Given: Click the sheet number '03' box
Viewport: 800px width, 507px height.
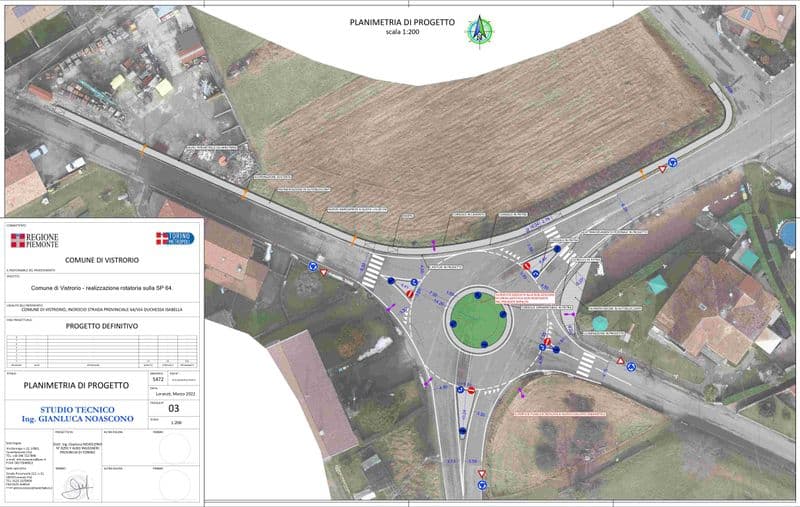Looking at the screenshot, I should 174,408.
